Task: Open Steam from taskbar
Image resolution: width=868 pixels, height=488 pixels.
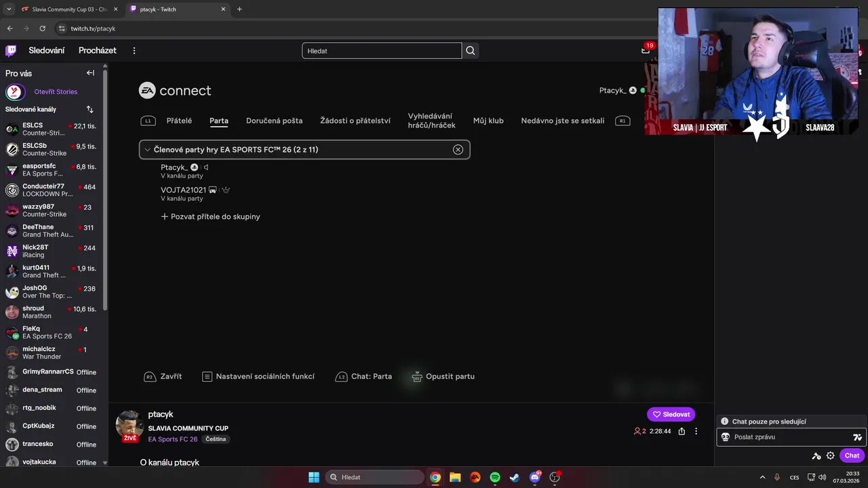Action: coord(515,477)
